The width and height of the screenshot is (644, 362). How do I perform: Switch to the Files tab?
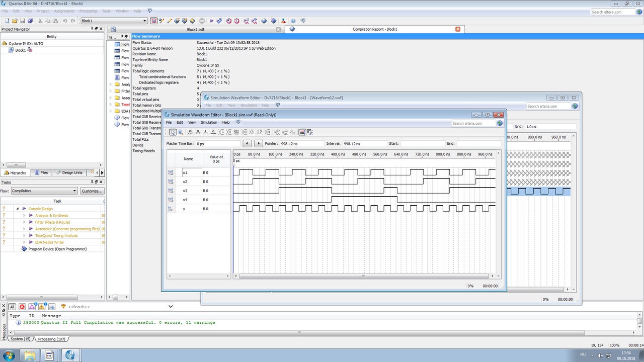pos(41,172)
